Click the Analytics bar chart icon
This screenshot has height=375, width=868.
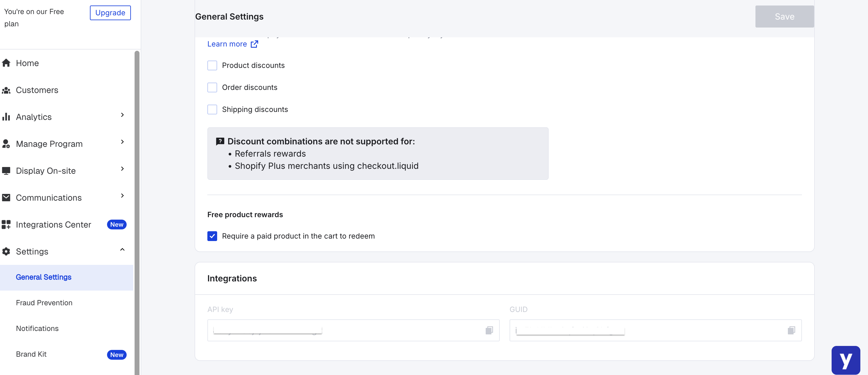pos(6,117)
